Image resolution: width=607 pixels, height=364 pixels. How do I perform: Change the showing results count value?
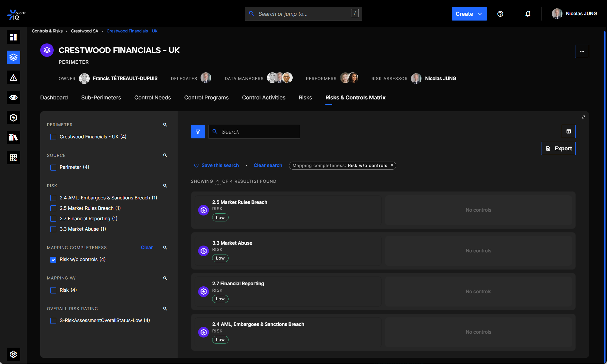pos(218,181)
